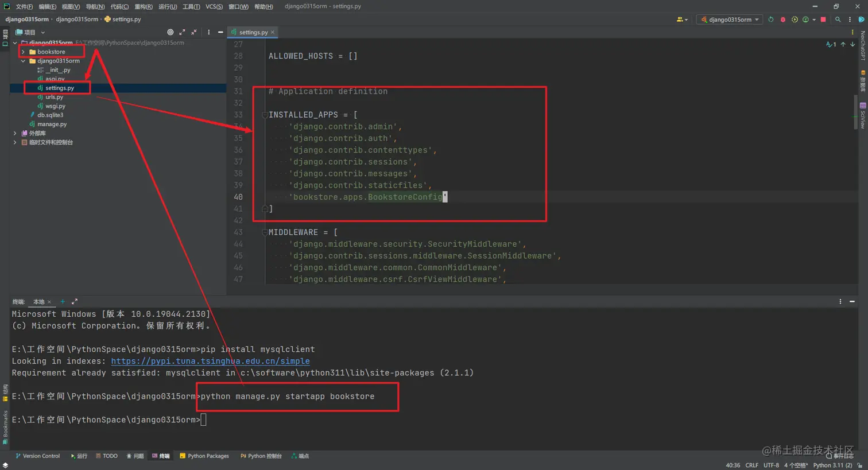Fold the INSTALLED_APPS list in gutter
868x470 pixels.
265,115
